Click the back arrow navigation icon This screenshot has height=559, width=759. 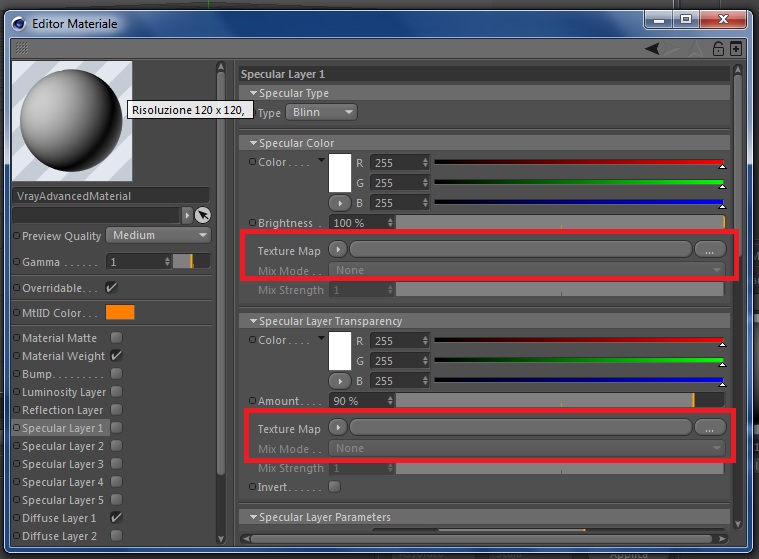tap(652, 48)
